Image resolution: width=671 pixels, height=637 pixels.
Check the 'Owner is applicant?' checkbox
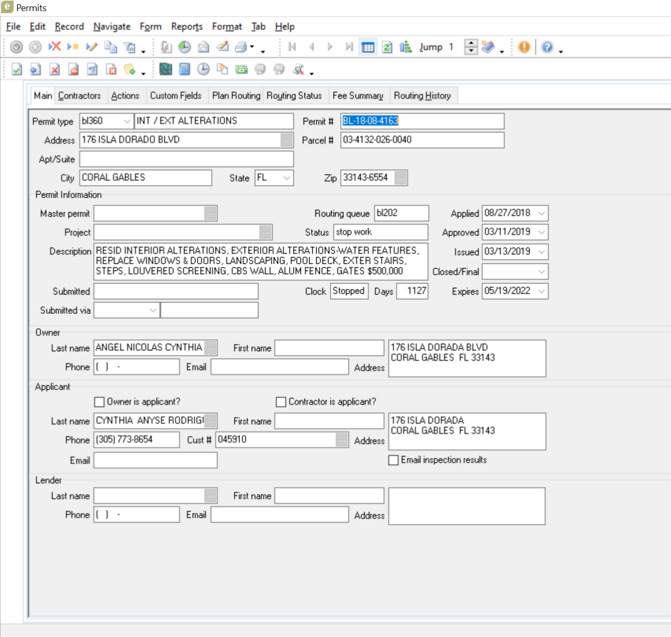pyautogui.click(x=99, y=402)
